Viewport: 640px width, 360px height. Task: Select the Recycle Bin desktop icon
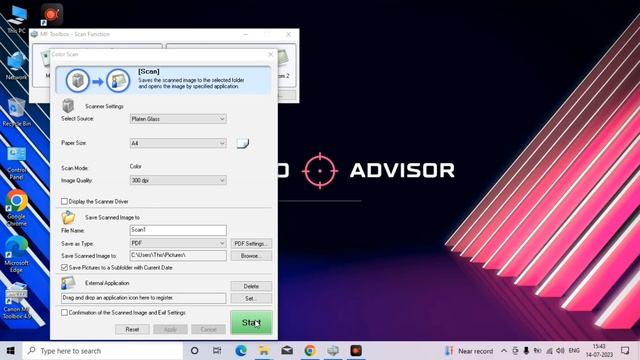(16, 112)
